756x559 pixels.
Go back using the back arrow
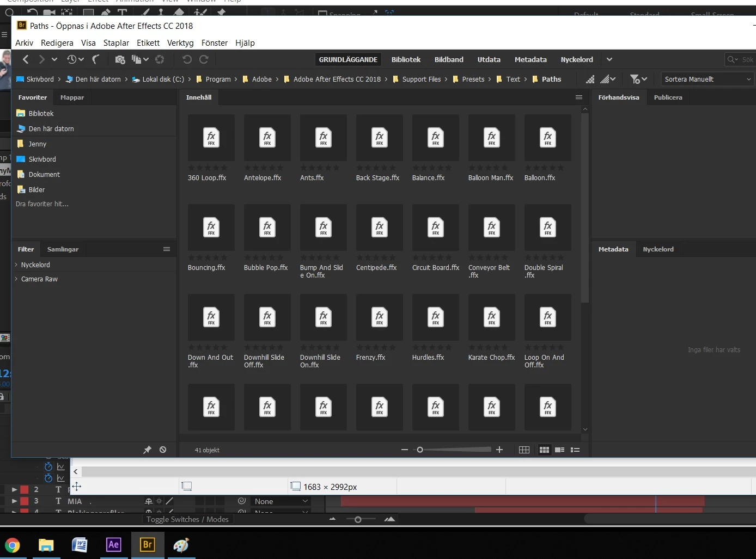pyautogui.click(x=26, y=59)
